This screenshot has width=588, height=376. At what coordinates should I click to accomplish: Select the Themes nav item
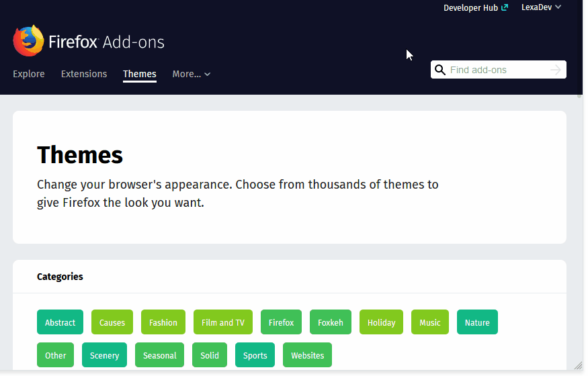pyautogui.click(x=140, y=75)
